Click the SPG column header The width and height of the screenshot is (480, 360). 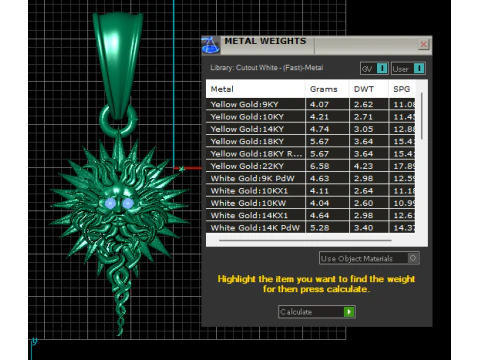pos(402,89)
